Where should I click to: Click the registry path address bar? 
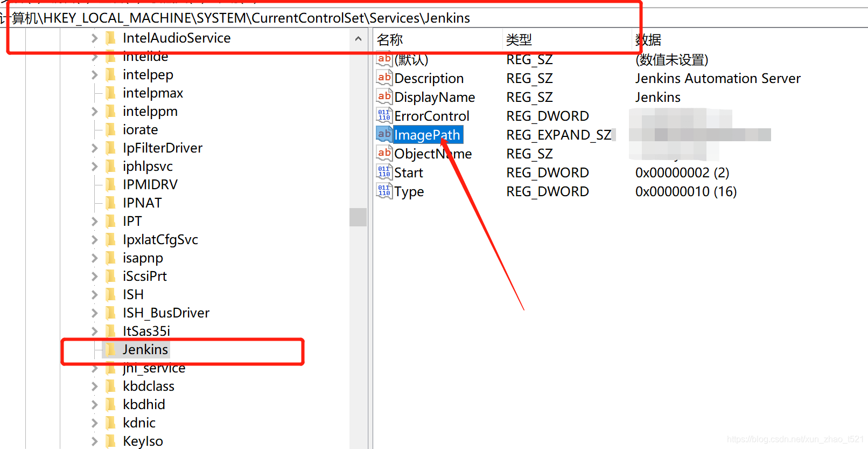click(433, 18)
